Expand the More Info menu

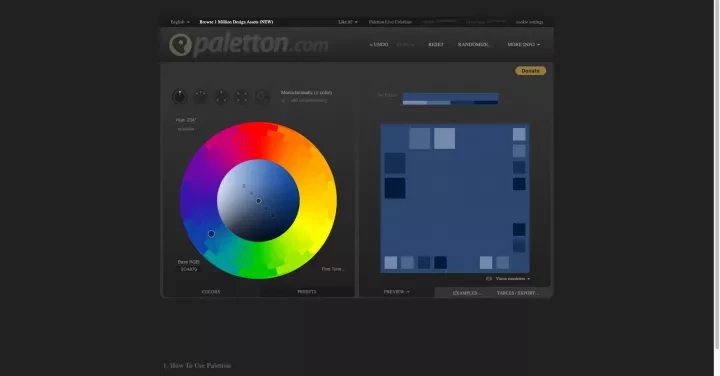(523, 45)
